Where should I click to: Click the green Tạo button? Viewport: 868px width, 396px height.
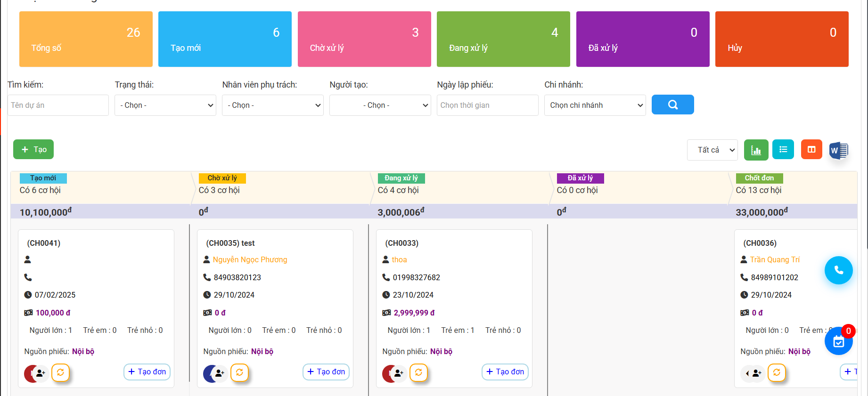coord(33,149)
